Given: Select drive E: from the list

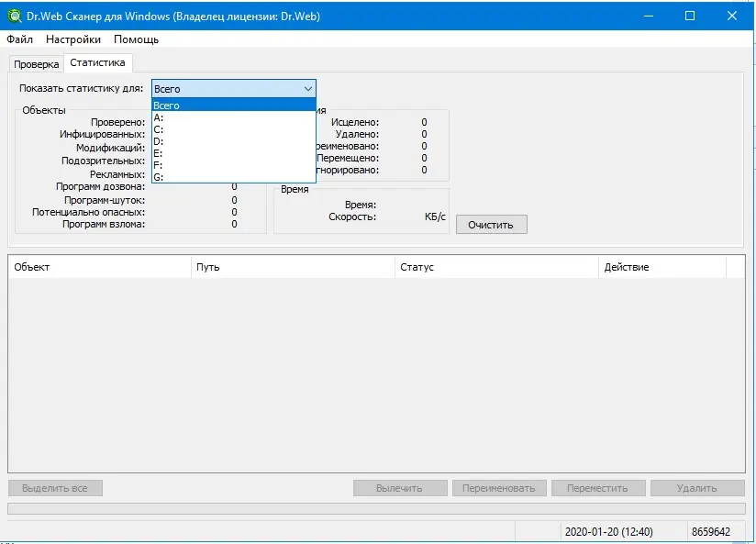Looking at the screenshot, I should tap(234, 153).
